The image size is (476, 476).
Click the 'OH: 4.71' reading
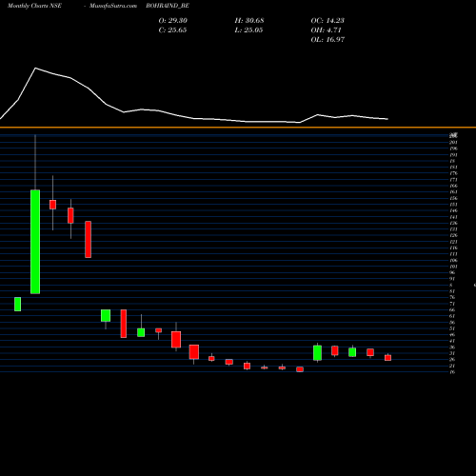[326, 30]
